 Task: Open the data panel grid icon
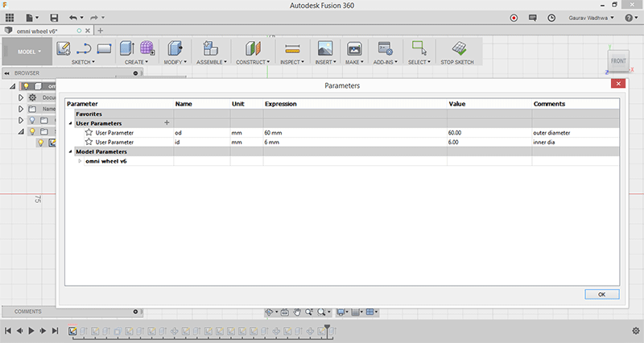10,18
